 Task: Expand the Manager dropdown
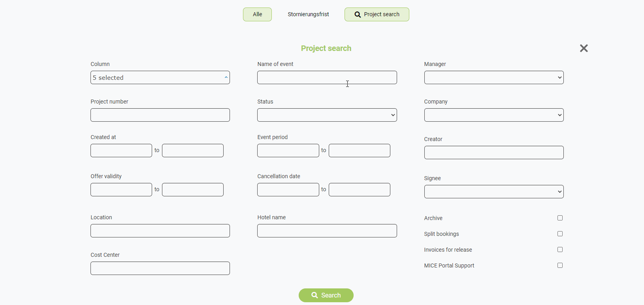[x=494, y=77]
